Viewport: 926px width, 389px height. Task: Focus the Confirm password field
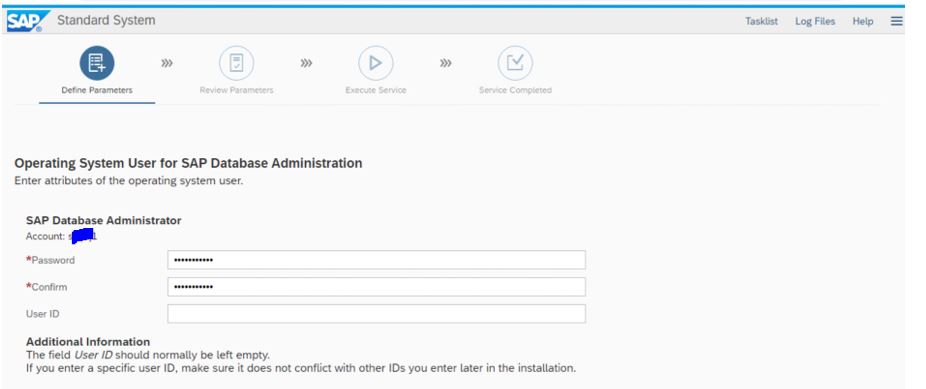click(376, 287)
